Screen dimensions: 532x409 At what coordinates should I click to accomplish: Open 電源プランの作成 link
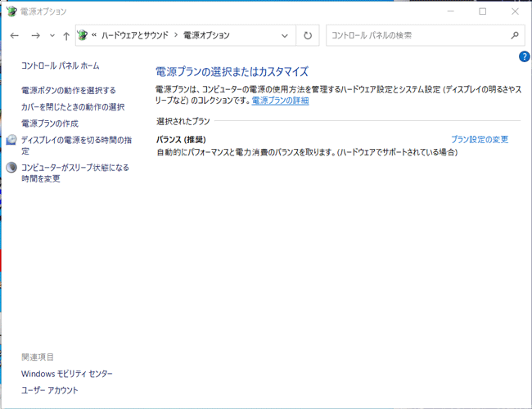coord(50,124)
